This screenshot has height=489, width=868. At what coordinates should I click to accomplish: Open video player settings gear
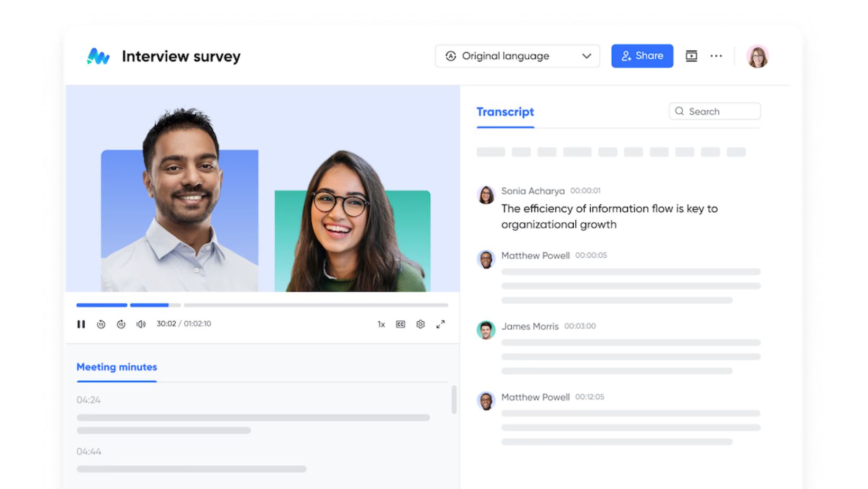click(420, 324)
